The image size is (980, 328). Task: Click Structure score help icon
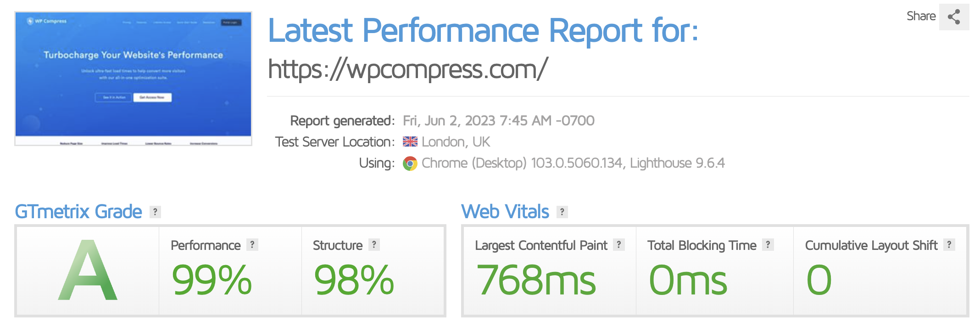[374, 245]
